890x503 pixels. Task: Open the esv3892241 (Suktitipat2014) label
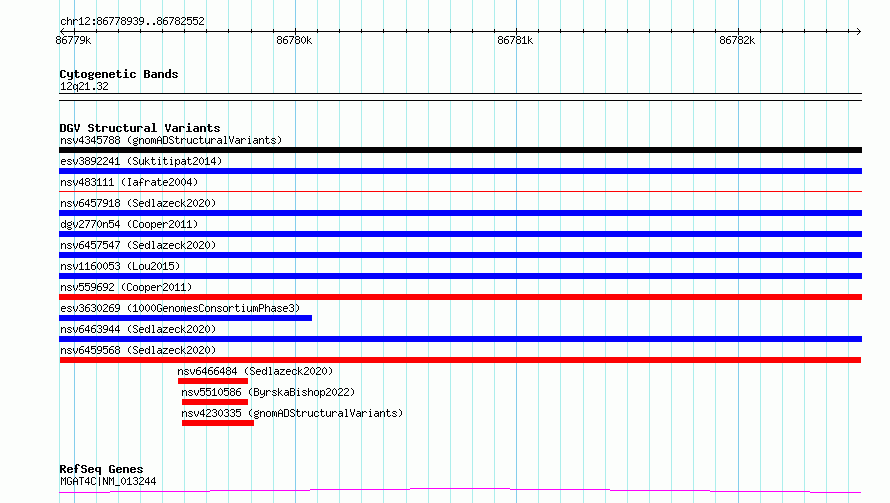click(x=141, y=161)
